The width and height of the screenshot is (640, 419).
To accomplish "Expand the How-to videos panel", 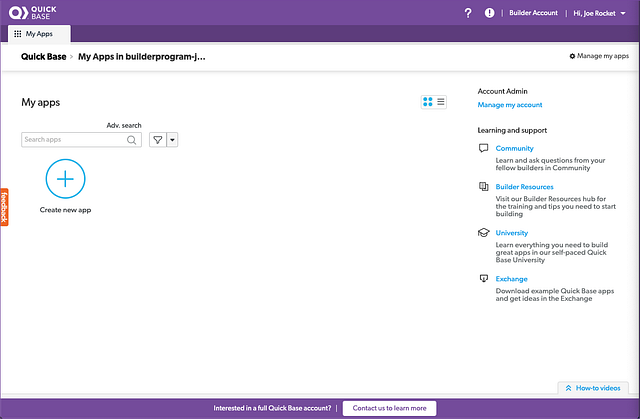I will pos(593,388).
